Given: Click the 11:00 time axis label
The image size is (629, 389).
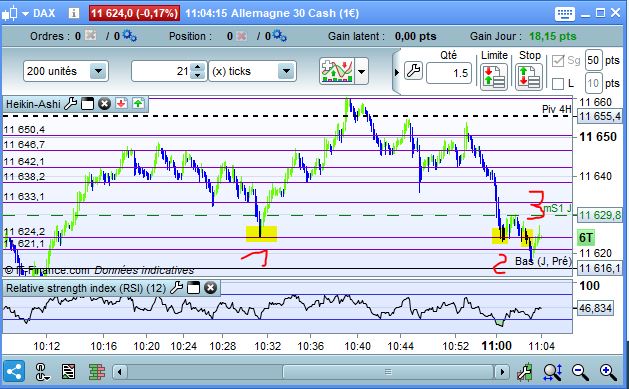Looking at the screenshot, I should [x=497, y=346].
